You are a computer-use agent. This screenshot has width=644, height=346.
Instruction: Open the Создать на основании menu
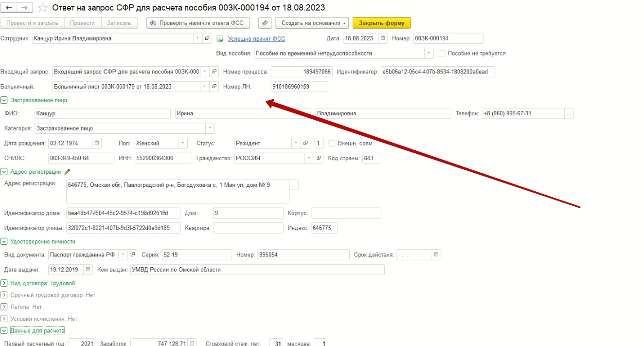312,23
